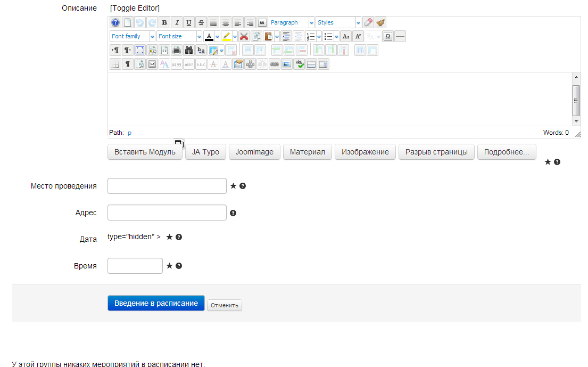Show help tooltip for Время field
588x367 pixels.
[179, 266]
